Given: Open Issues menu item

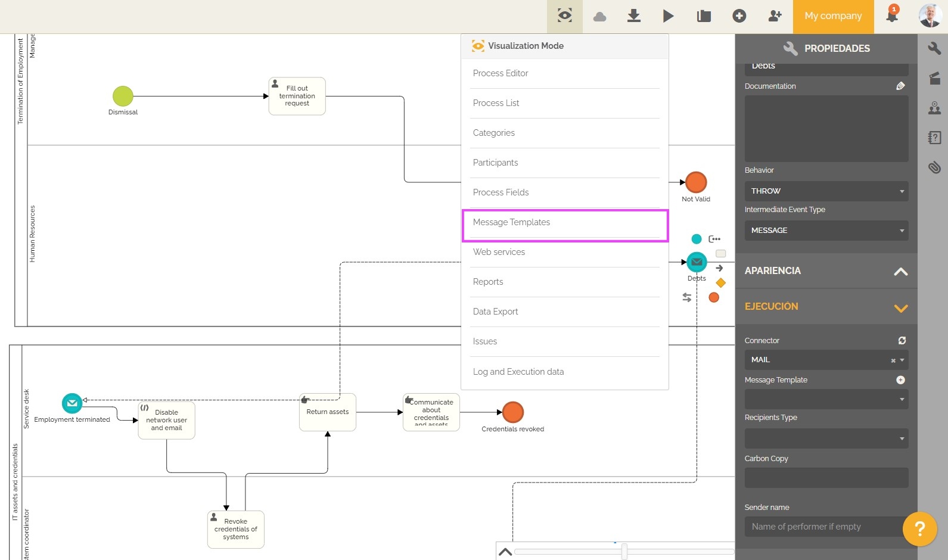Looking at the screenshot, I should (x=565, y=341).
